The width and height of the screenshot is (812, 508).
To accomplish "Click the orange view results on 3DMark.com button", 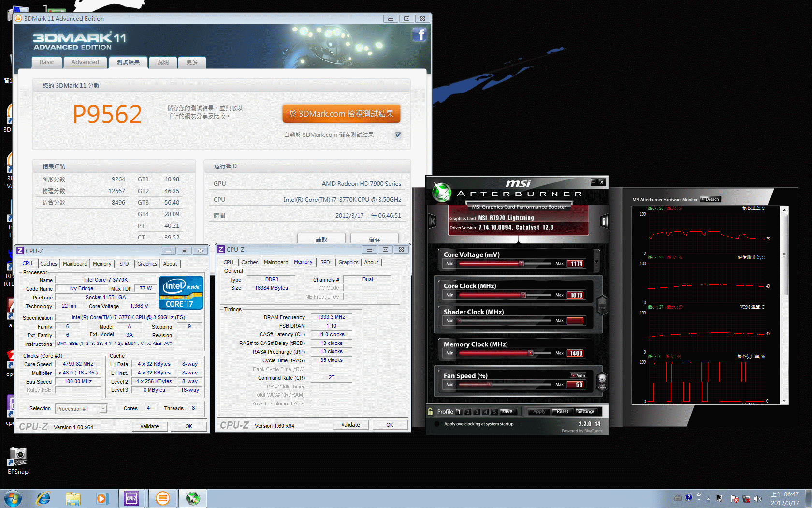I will tap(341, 114).
